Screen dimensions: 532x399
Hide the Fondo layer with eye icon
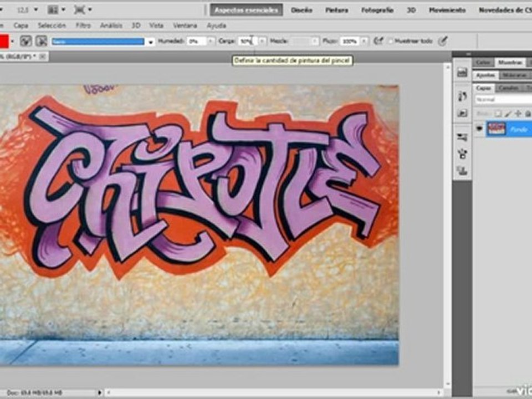479,129
